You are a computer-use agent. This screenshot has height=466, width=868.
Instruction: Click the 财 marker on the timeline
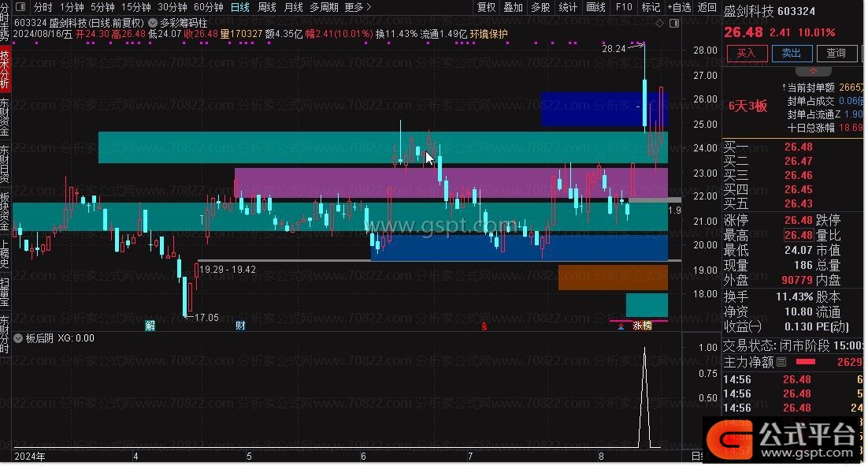(240, 326)
